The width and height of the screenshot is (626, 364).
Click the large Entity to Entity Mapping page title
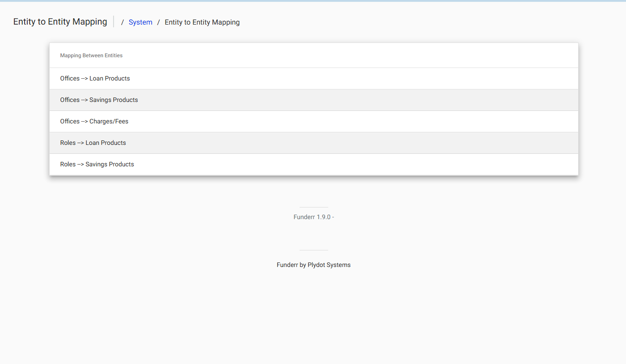60,21
